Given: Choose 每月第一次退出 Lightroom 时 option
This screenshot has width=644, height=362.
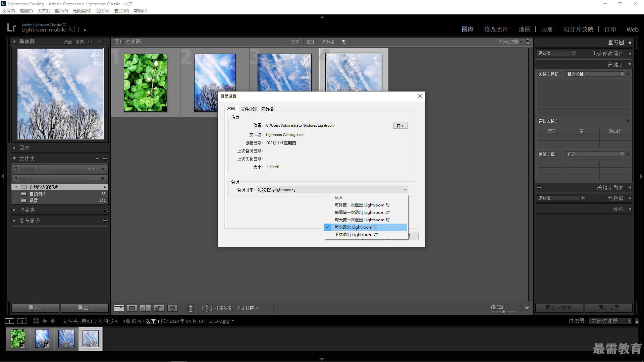Looking at the screenshot, I should coord(366,205).
